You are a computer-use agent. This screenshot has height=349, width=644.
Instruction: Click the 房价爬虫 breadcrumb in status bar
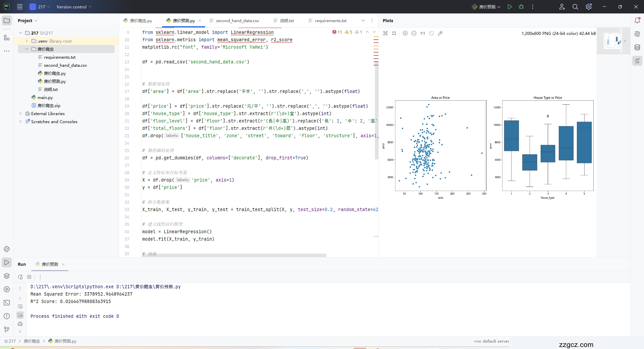(32, 341)
